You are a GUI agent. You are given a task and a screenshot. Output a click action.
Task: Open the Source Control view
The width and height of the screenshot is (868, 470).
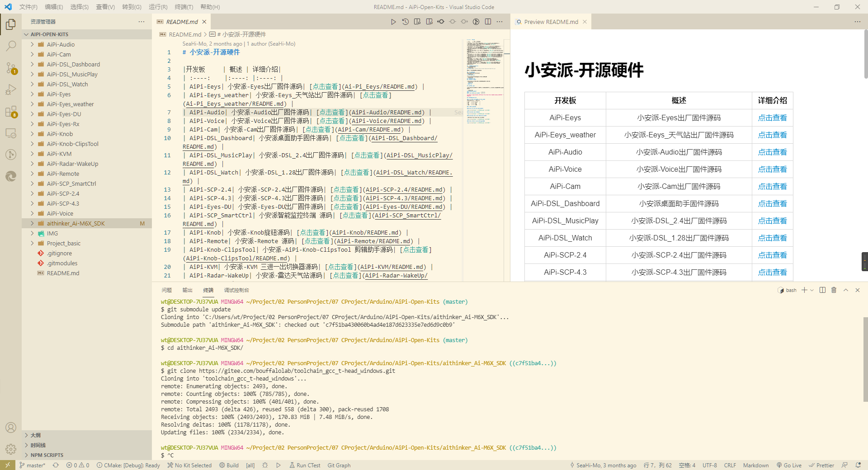pyautogui.click(x=11, y=68)
